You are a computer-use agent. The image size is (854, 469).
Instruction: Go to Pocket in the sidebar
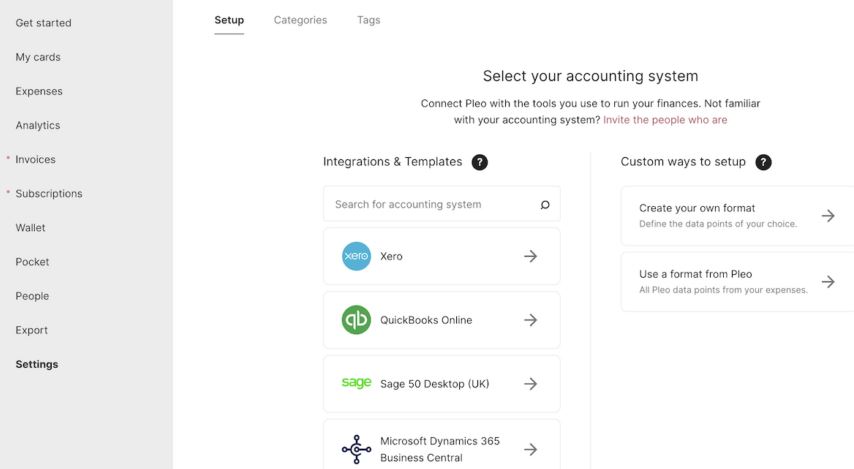(32, 262)
